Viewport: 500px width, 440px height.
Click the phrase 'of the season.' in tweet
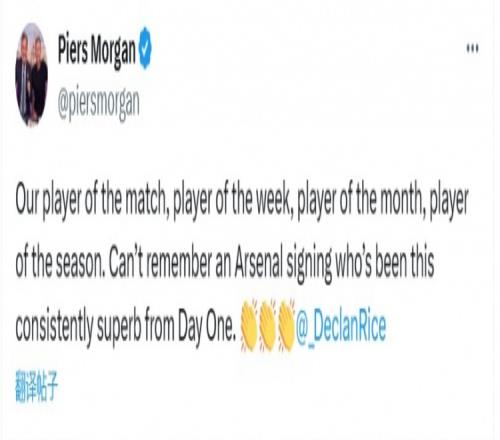click(x=60, y=264)
